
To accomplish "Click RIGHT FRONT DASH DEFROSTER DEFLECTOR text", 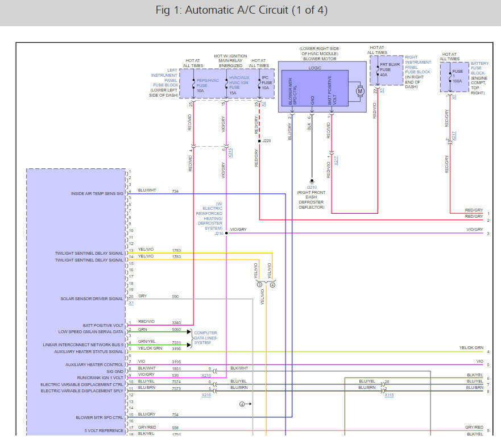I will pos(311,200).
